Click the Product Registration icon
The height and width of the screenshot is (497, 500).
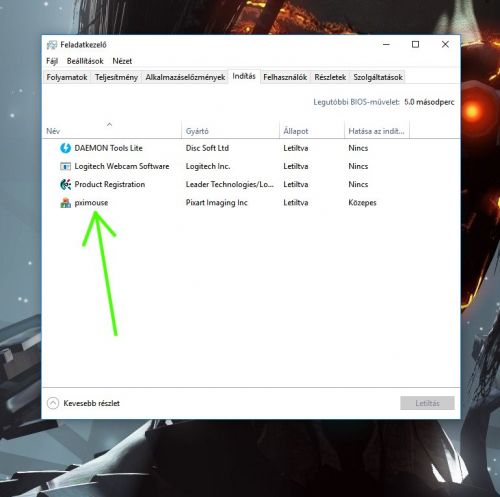click(66, 184)
